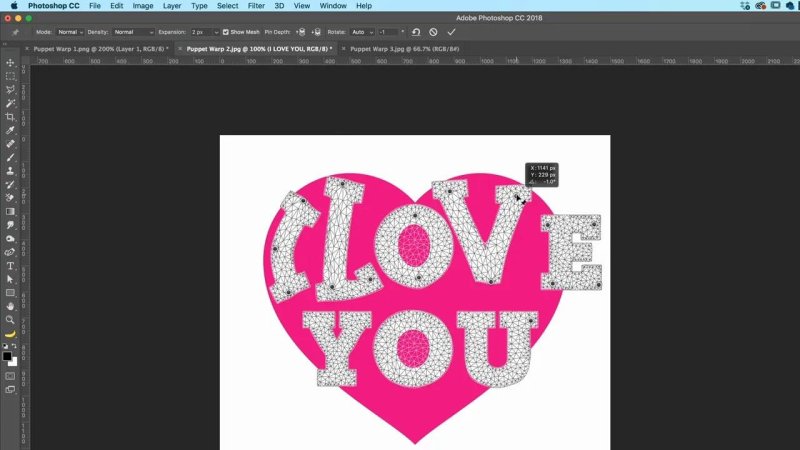Screen dimensions: 800x450
Task: Click the pin at top of letter O in LOVE
Action: (415, 216)
